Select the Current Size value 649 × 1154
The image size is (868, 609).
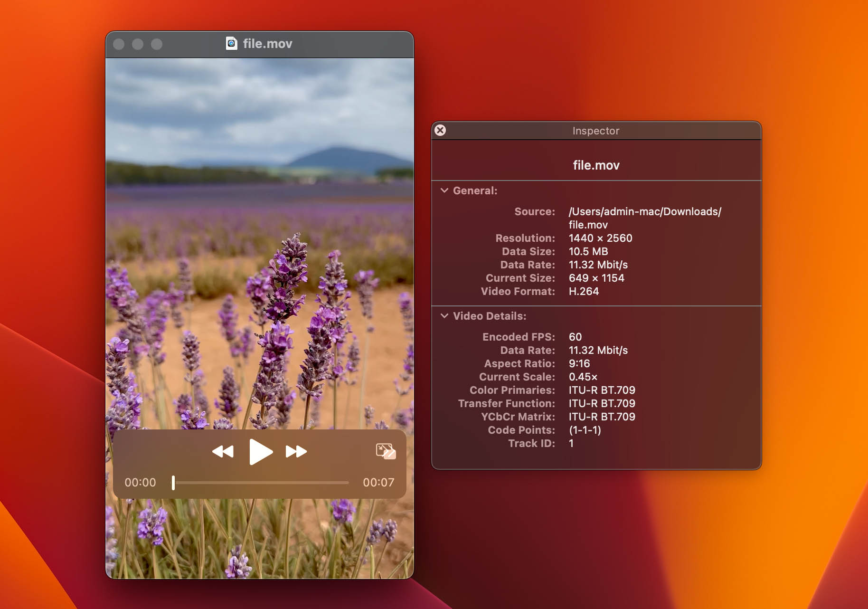(596, 278)
